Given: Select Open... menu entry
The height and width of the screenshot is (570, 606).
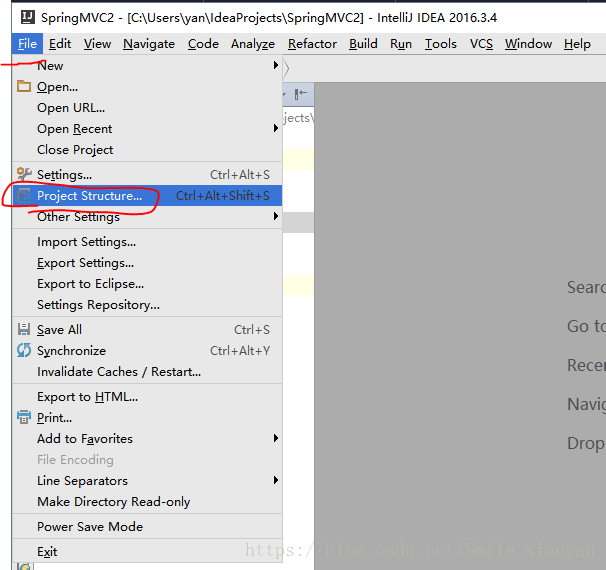Looking at the screenshot, I should 147,86.
